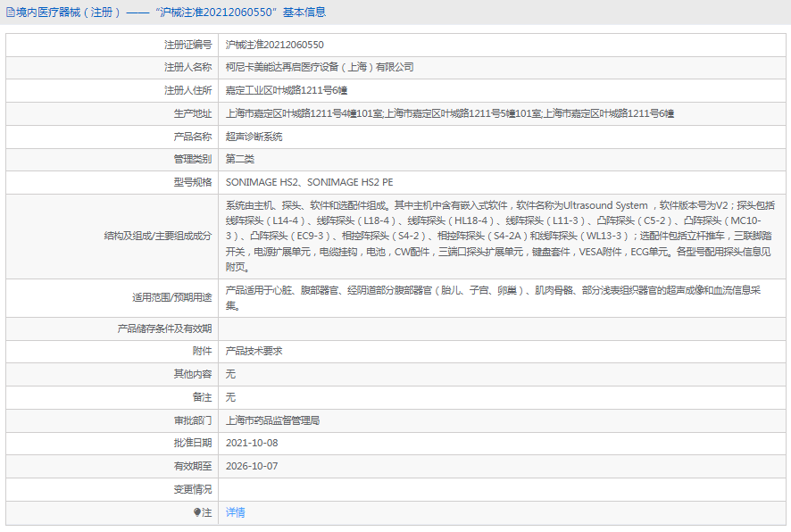Select expiry date 2026-10-07
This screenshot has height=532, width=791.
(252, 467)
